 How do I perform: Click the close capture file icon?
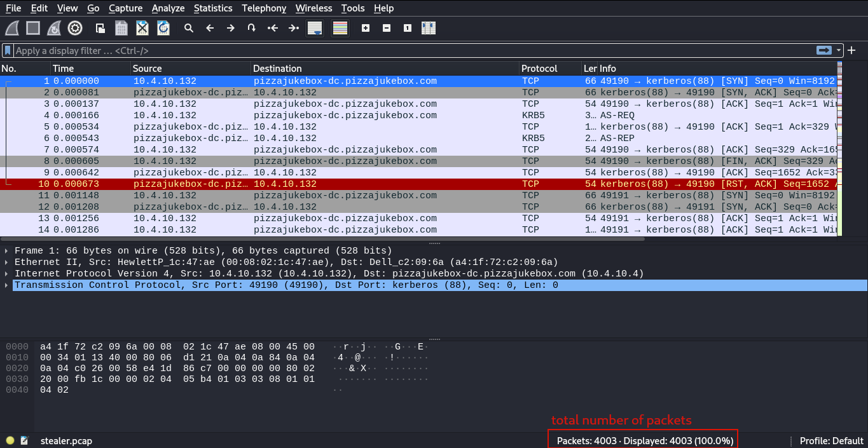pyautogui.click(x=142, y=28)
